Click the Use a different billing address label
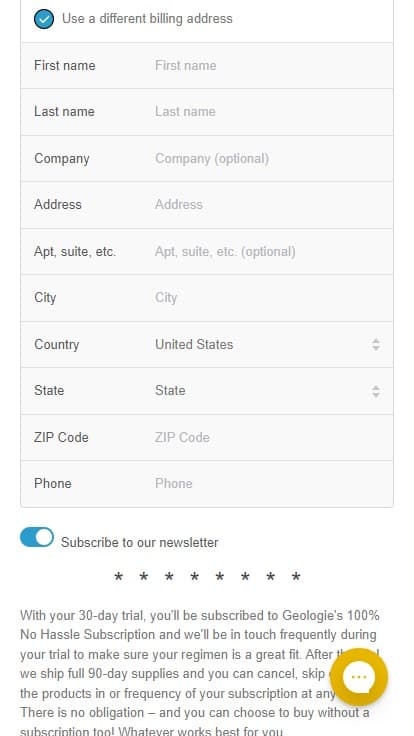 point(147,19)
